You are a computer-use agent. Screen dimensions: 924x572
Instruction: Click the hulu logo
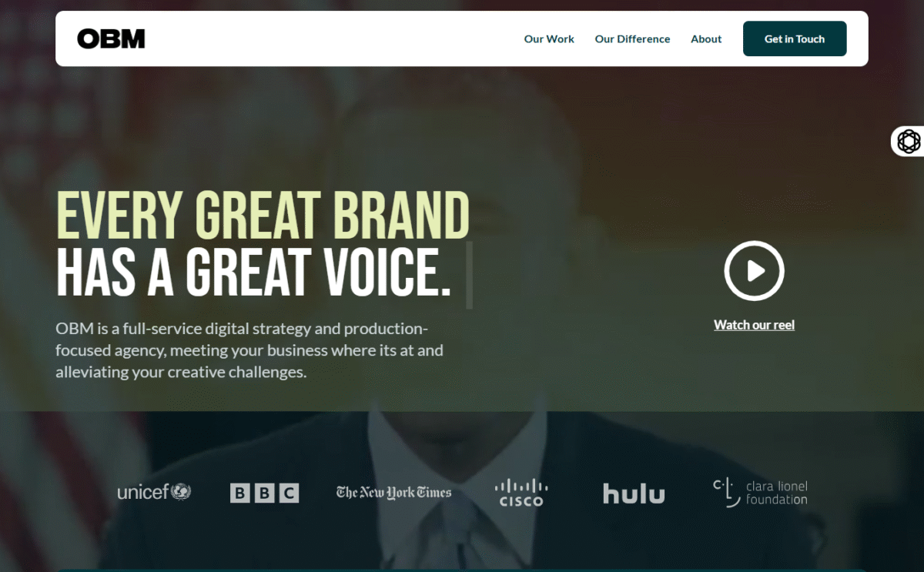point(634,493)
